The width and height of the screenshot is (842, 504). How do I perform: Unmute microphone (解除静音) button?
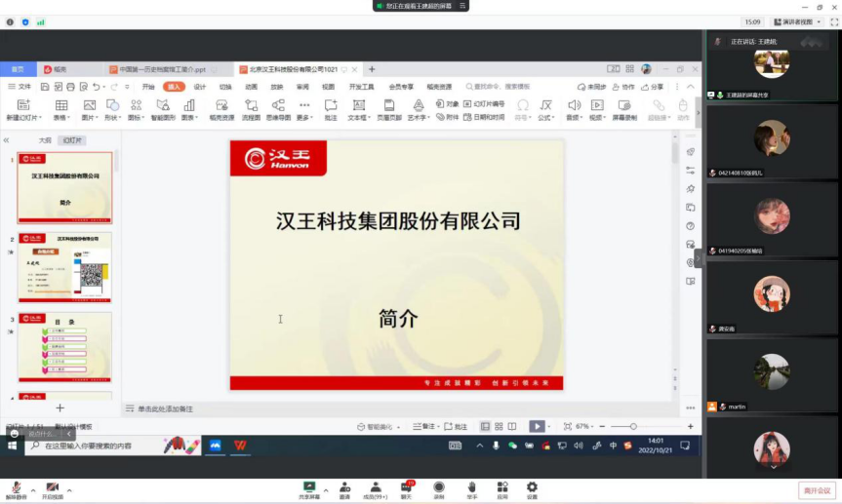pyautogui.click(x=17, y=490)
